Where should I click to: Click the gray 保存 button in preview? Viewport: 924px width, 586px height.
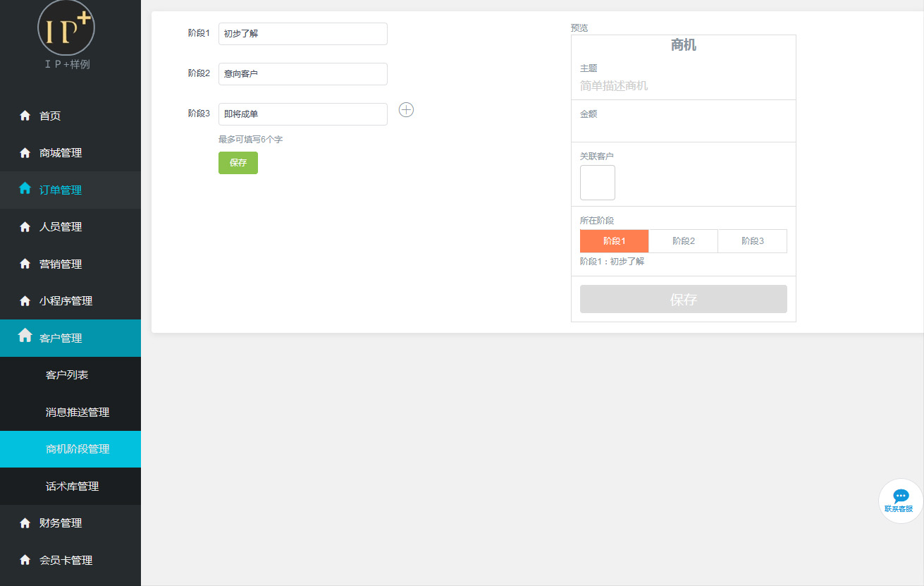(x=683, y=299)
